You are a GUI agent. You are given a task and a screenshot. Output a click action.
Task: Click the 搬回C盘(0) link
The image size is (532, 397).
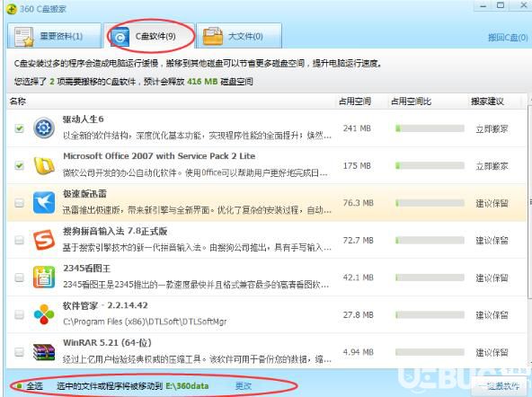[x=508, y=38]
